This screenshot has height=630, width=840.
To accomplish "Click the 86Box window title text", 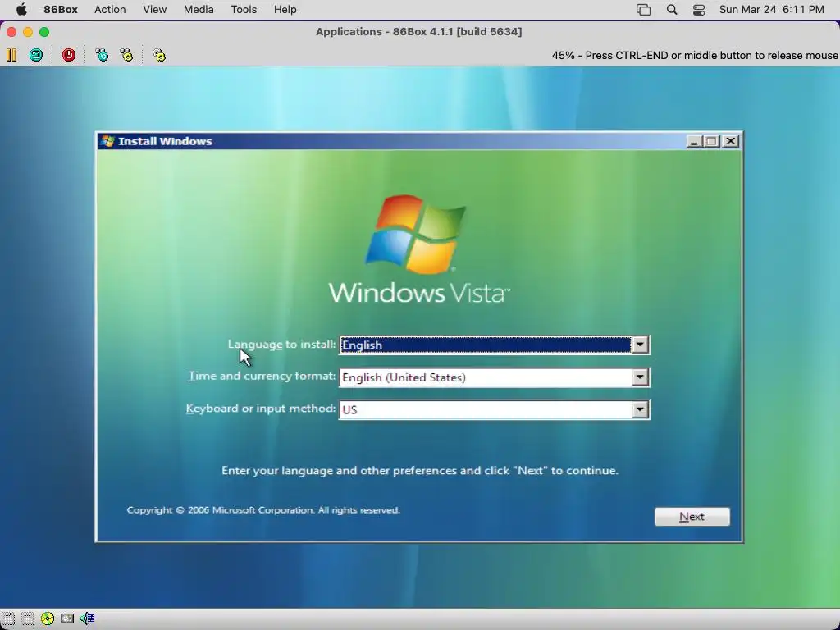I will 419,32.
